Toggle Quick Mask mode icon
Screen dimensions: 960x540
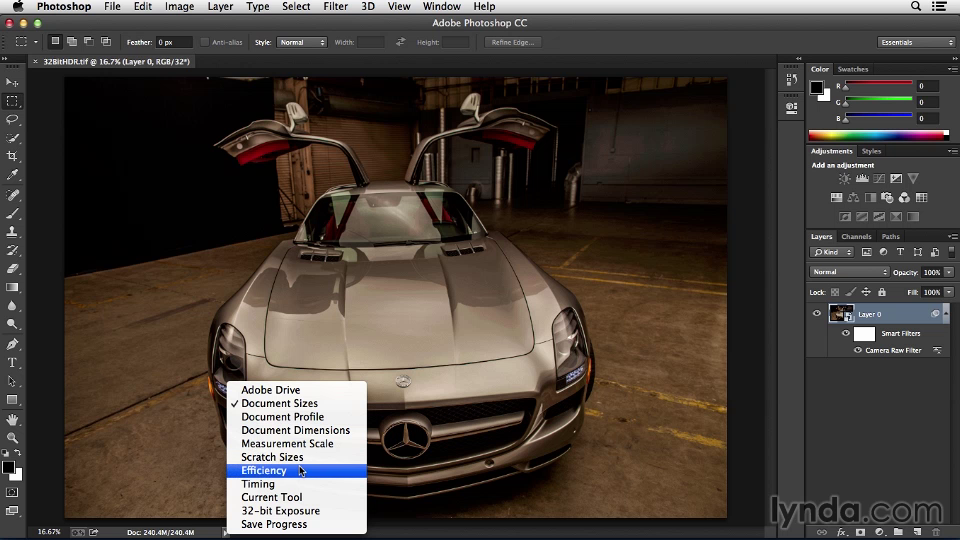pos(12,492)
